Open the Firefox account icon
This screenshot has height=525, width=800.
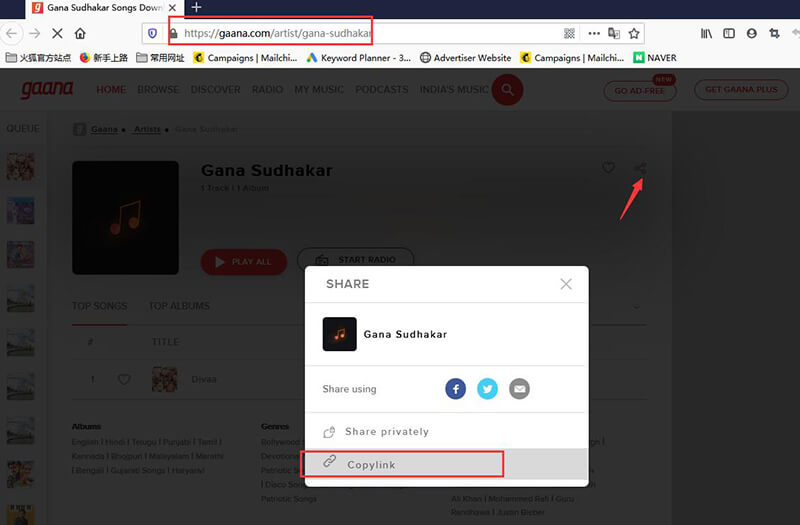752,34
